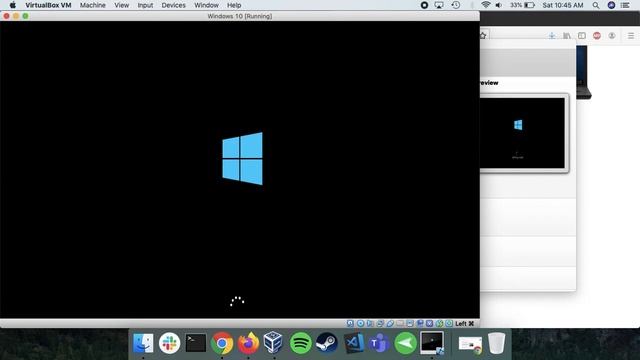This screenshot has height=360, width=640.
Task: Open the volume control in menu bar
Action: pos(499,5)
